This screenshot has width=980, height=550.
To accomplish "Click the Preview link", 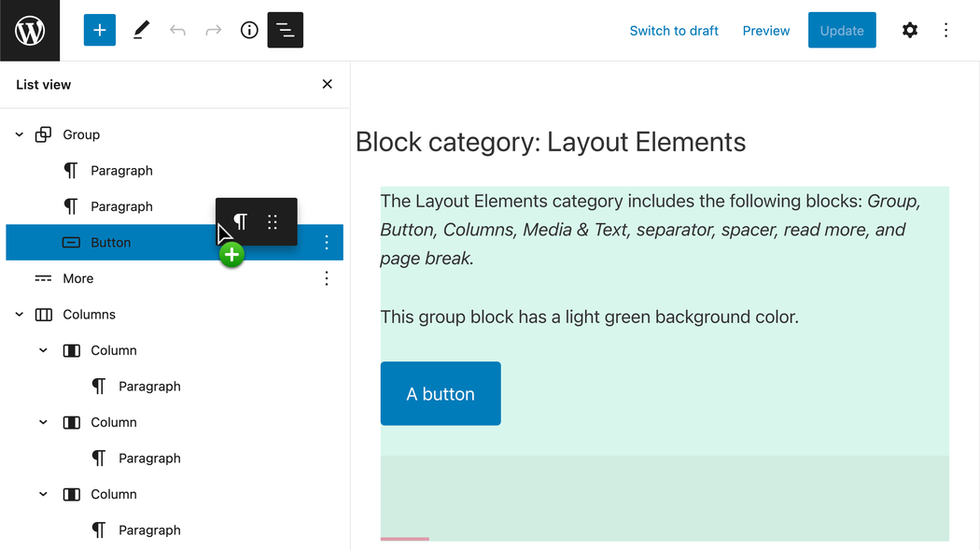I will (x=765, y=31).
